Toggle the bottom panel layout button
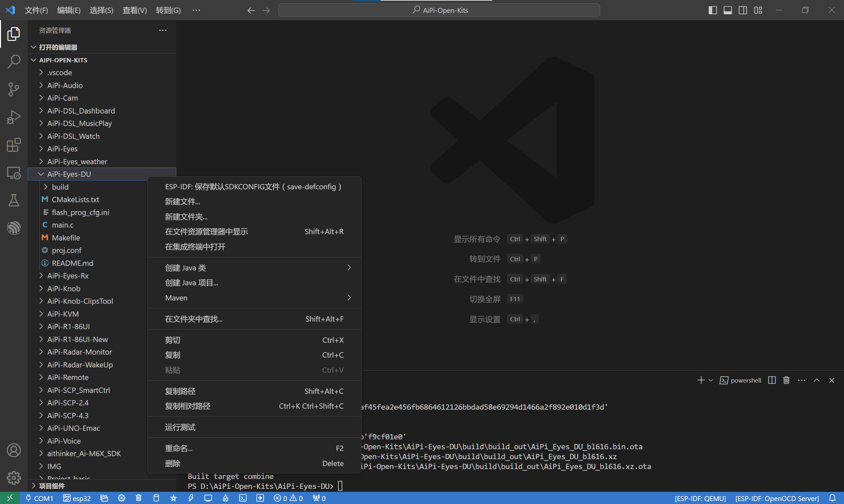 727,10
